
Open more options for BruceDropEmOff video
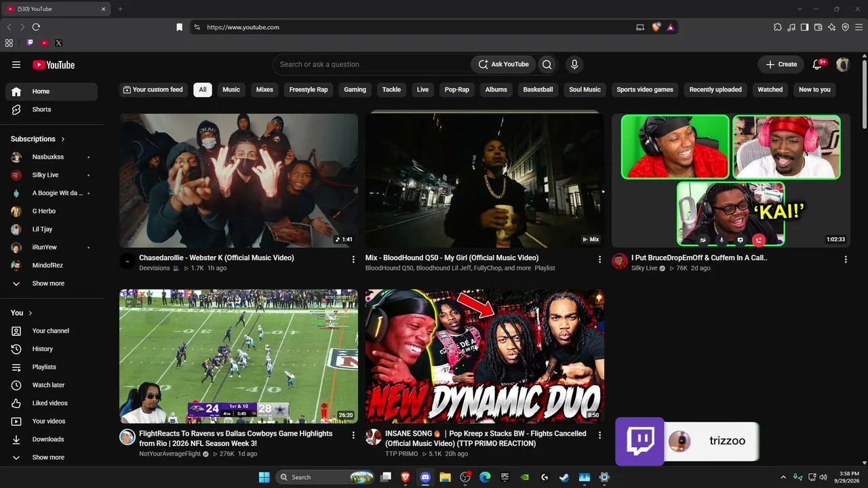click(x=846, y=259)
